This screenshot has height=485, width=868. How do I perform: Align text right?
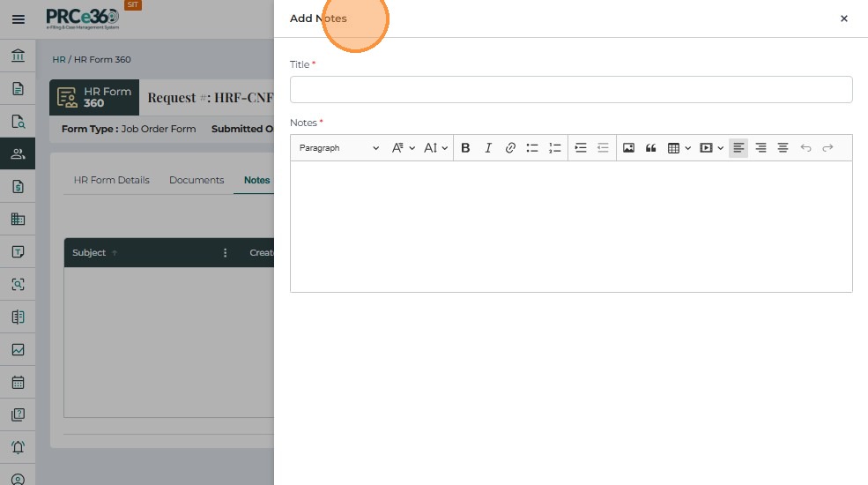760,148
